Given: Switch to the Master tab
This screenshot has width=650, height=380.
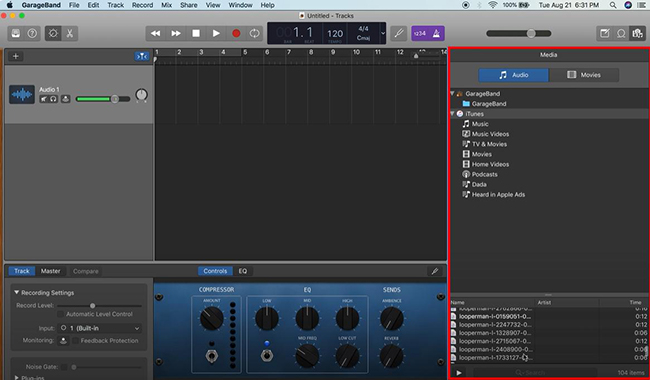Looking at the screenshot, I should click(50, 271).
